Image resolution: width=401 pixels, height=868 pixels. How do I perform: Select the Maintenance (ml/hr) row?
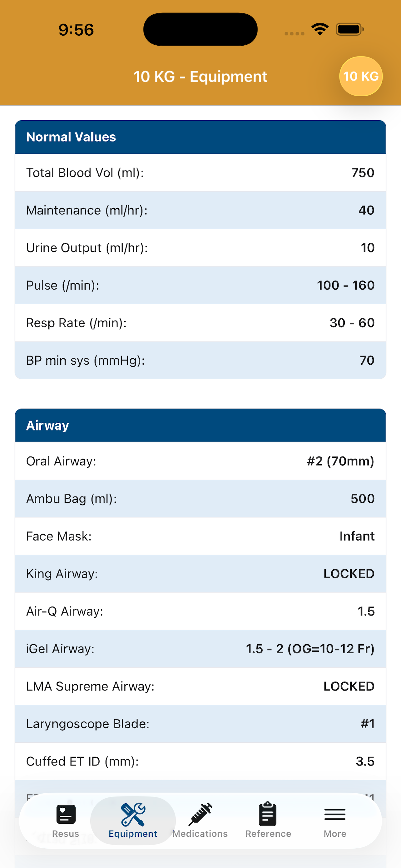click(x=200, y=210)
